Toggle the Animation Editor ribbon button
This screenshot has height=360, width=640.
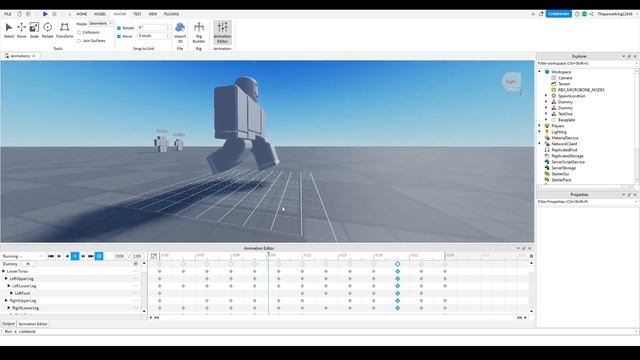pyautogui.click(x=222, y=32)
